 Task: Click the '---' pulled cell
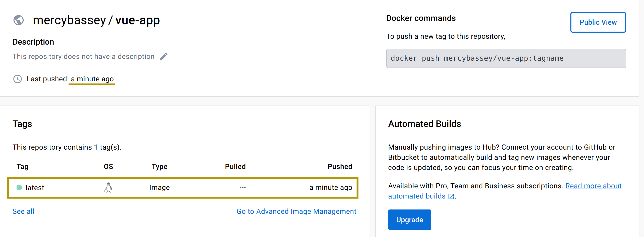click(x=243, y=188)
